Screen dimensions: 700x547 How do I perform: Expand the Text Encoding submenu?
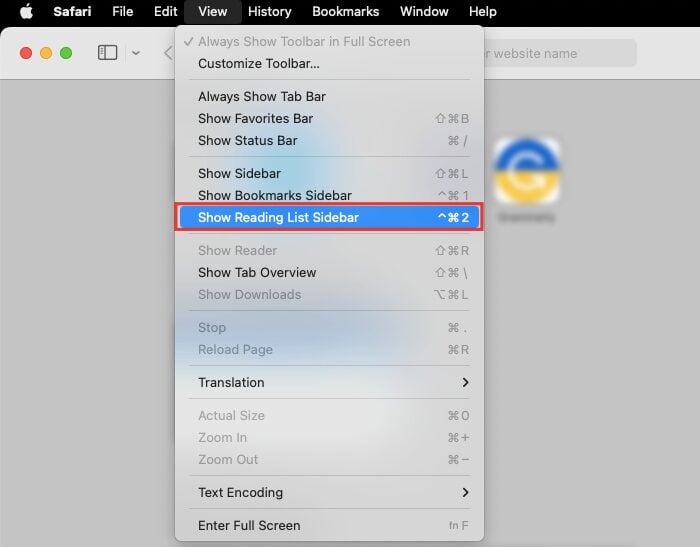329,492
